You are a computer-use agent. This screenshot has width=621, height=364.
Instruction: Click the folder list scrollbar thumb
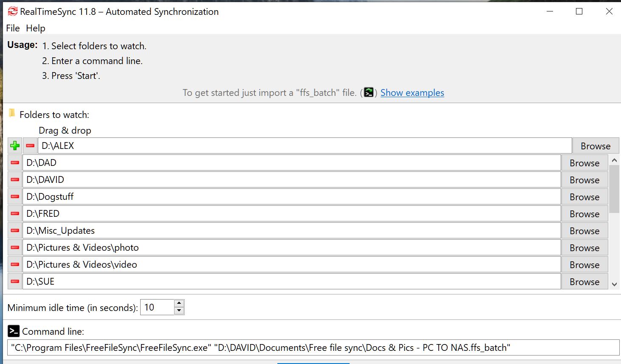(x=614, y=189)
